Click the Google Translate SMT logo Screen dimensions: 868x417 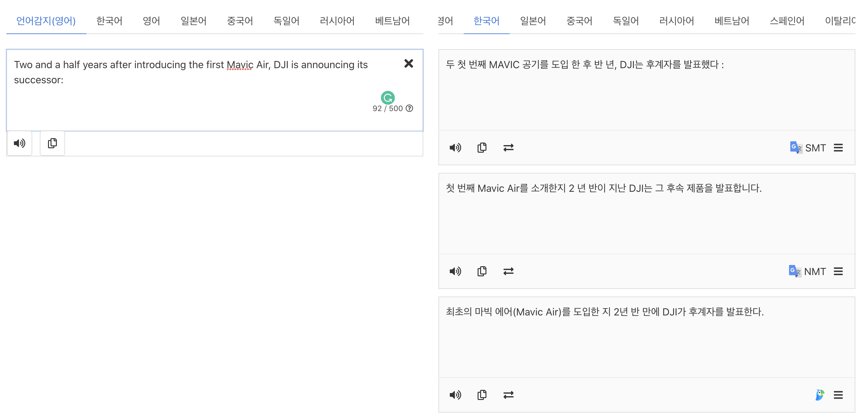click(796, 147)
